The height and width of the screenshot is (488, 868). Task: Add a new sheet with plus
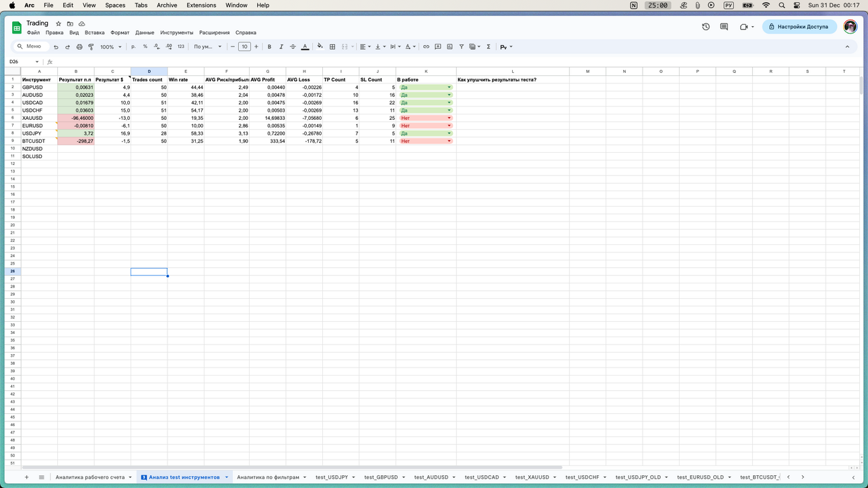(x=27, y=477)
